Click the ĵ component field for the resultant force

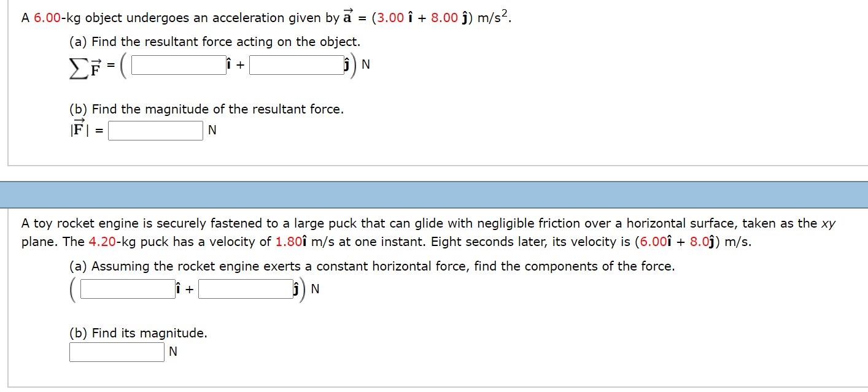(296, 64)
